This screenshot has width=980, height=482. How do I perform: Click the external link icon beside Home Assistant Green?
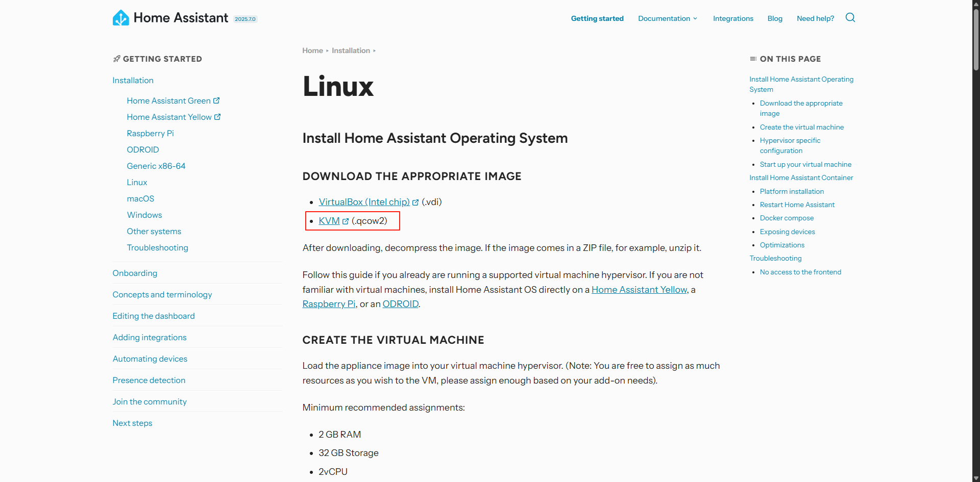(x=216, y=100)
